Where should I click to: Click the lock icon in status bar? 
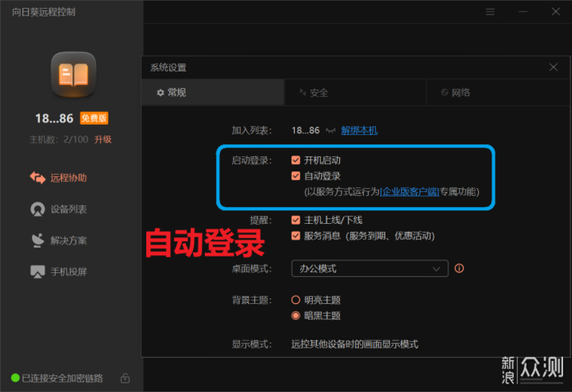click(125, 378)
